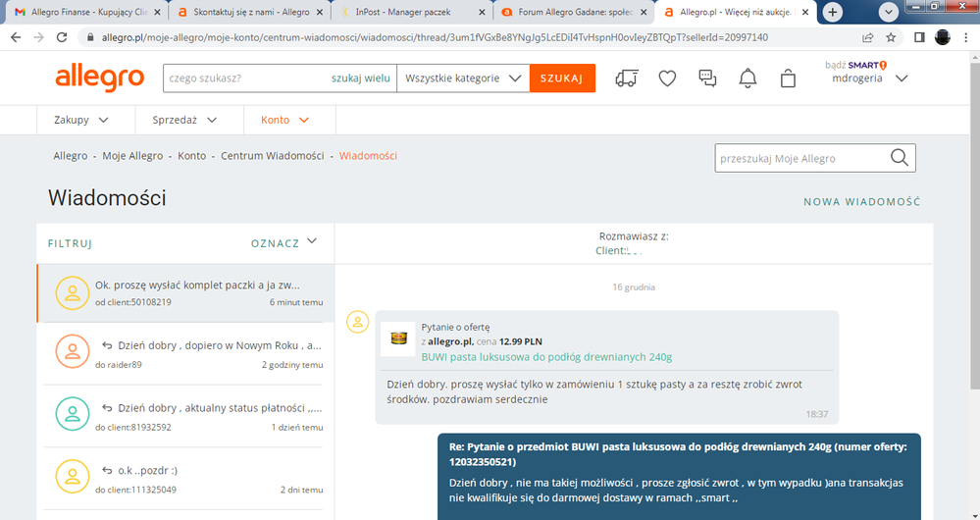Open the notifications bell icon
980x520 pixels.
[748, 78]
